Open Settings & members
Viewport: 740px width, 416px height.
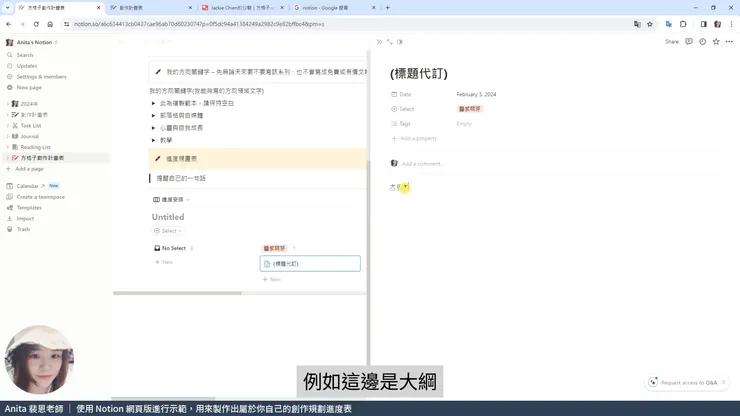point(41,76)
